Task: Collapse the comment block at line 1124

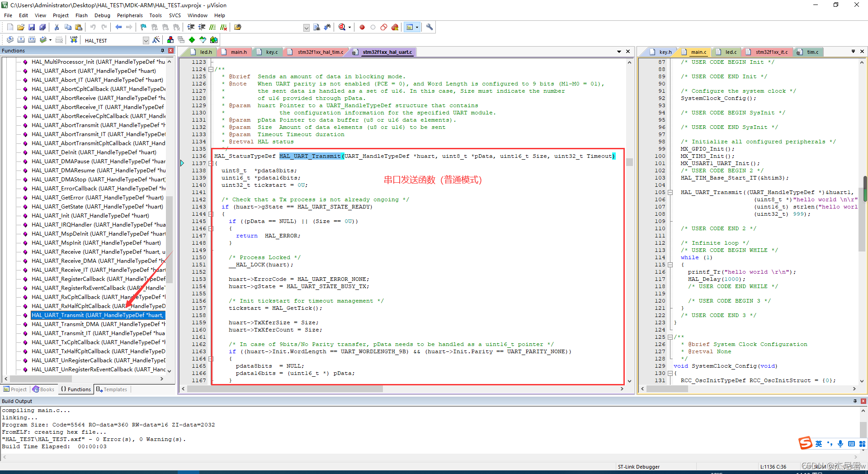Action: pyautogui.click(x=211, y=69)
